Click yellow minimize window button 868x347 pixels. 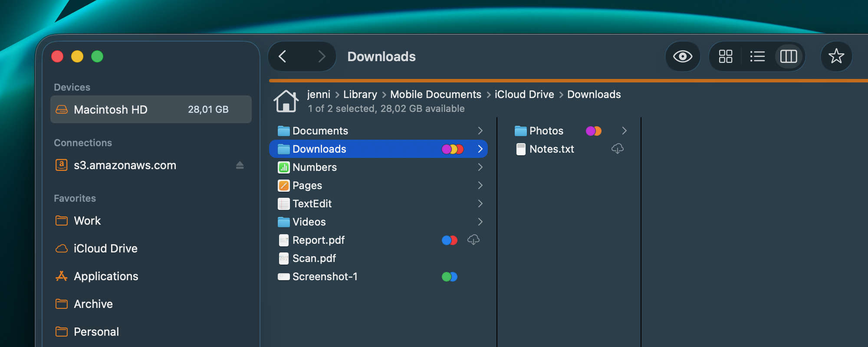point(77,56)
